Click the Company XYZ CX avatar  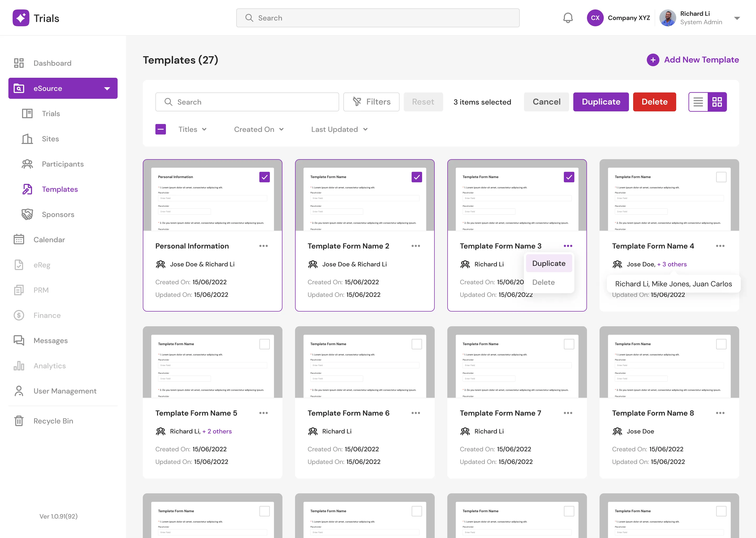click(595, 18)
